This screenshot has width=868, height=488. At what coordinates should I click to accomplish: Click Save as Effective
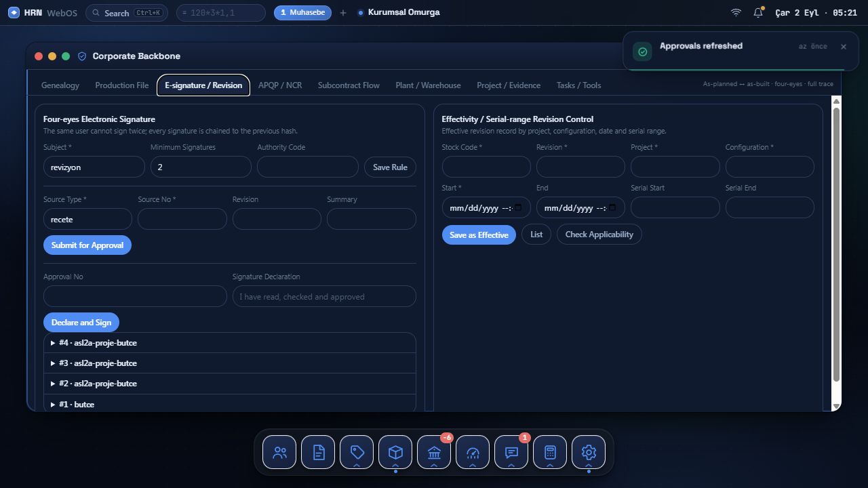pos(479,235)
